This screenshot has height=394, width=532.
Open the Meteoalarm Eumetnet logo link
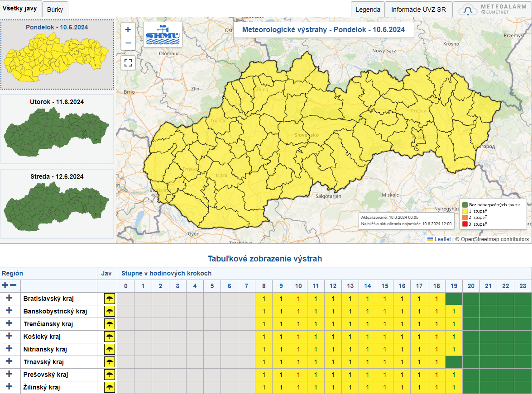pos(492,9)
